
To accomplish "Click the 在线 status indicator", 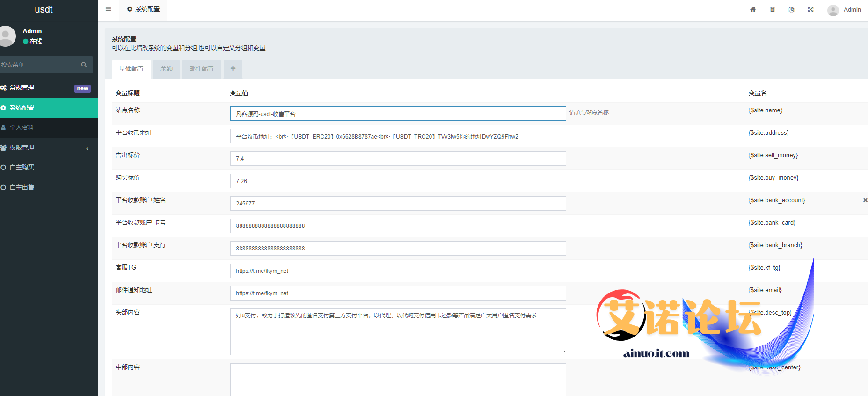I will click(33, 42).
